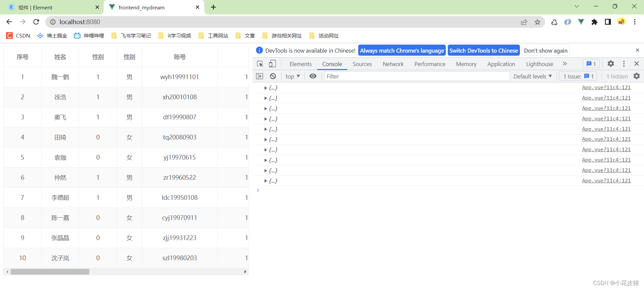This screenshot has width=644, height=289.
Task: Open the blue circular extension icon
Action: (x=568, y=22)
